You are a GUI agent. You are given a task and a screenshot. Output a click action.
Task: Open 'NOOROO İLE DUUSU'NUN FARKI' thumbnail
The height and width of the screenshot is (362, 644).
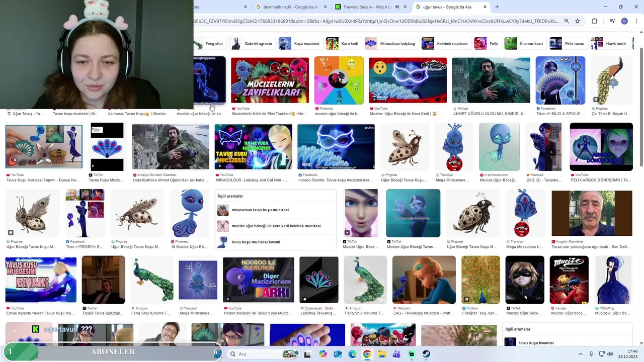[259, 280]
